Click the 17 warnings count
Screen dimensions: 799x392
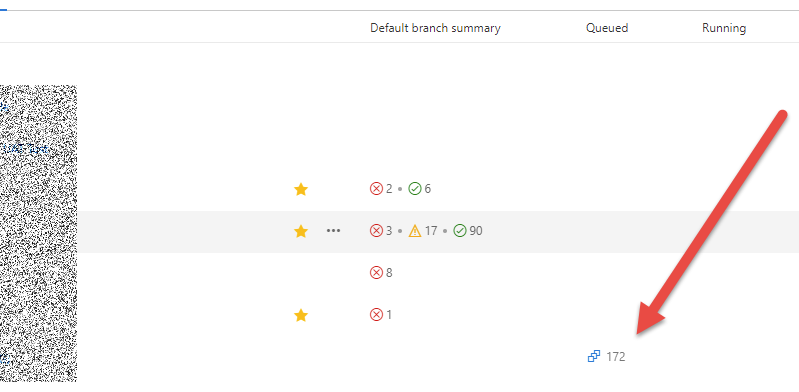point(431,231)
